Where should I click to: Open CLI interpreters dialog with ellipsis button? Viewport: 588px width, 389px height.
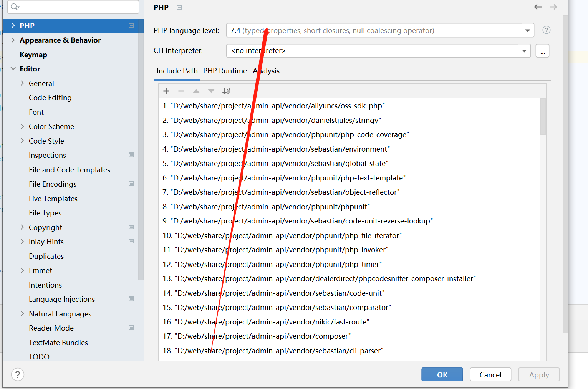542,51
